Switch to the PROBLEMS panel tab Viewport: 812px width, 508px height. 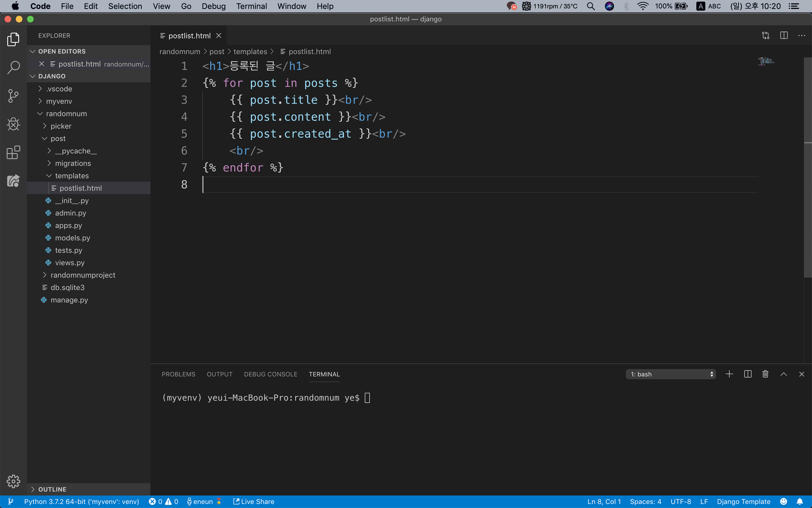coord(178,374)
